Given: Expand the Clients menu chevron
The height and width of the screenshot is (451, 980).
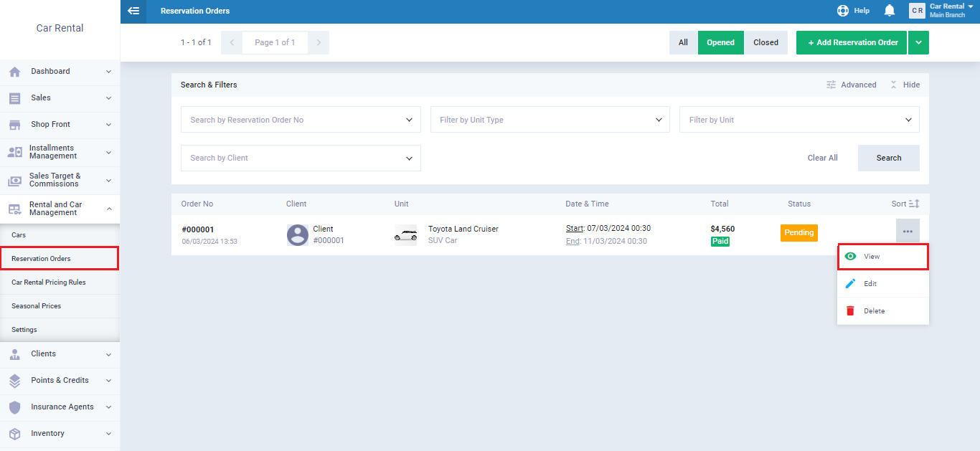Looking at the screenshot, I should [x=108, y=354].
